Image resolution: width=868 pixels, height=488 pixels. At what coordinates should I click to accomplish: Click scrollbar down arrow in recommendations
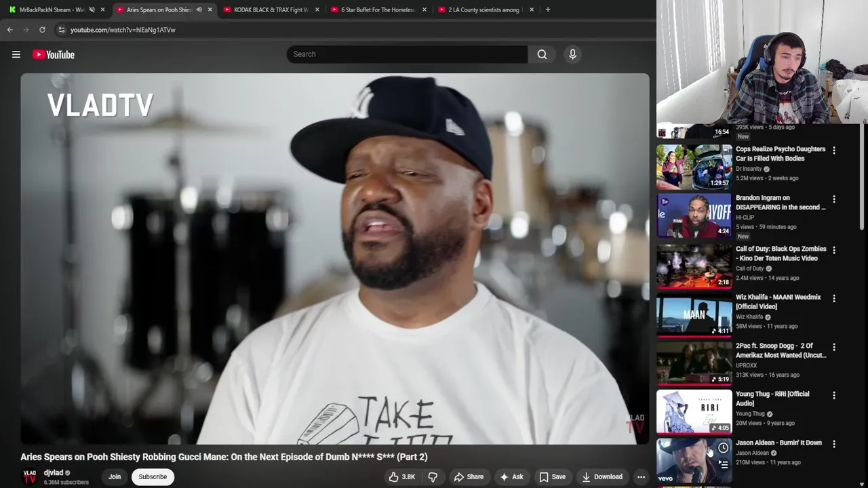coord(863,483)
